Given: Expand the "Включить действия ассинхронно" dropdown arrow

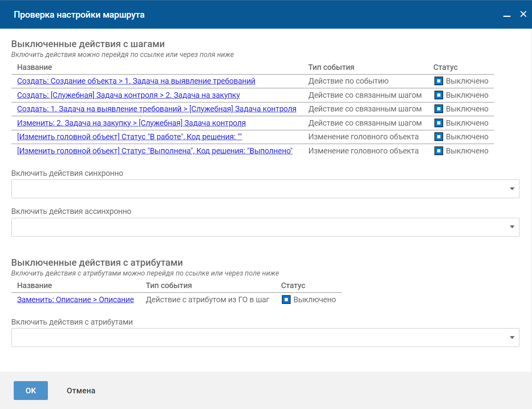Looking at the screenshot, I should pyautogui.click(x=512, y=227).
